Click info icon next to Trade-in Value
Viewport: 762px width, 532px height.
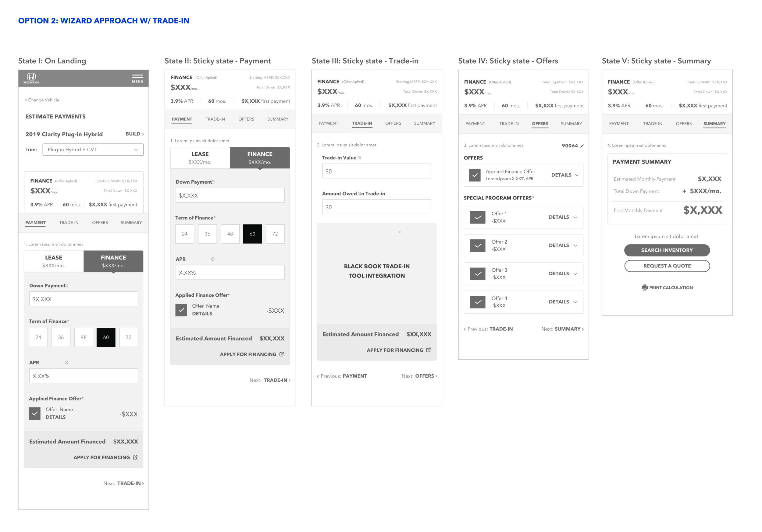click(x=359, y=158)
